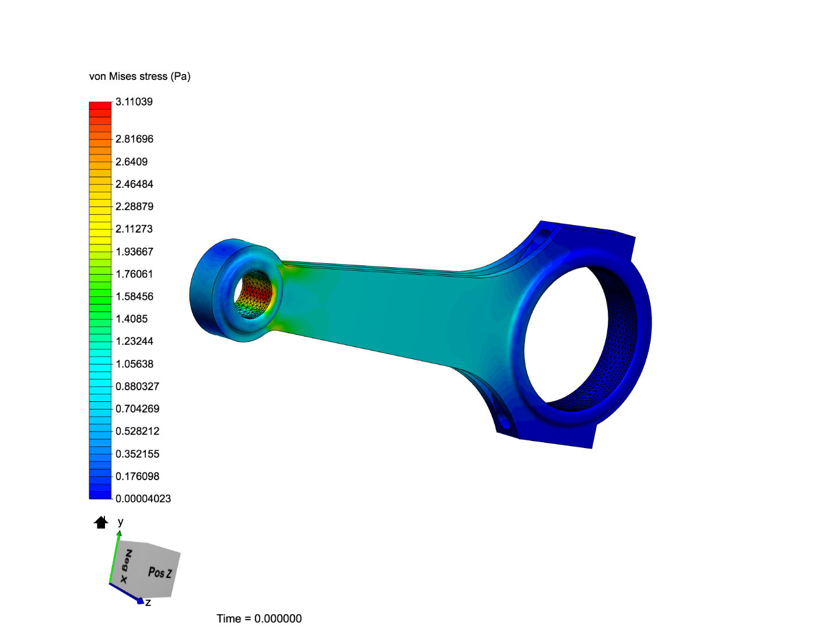This screenshot has height=630, width=840.
Task: Click the legend value 1.23244
Action: pyautogui.click(x=134, y=341)
